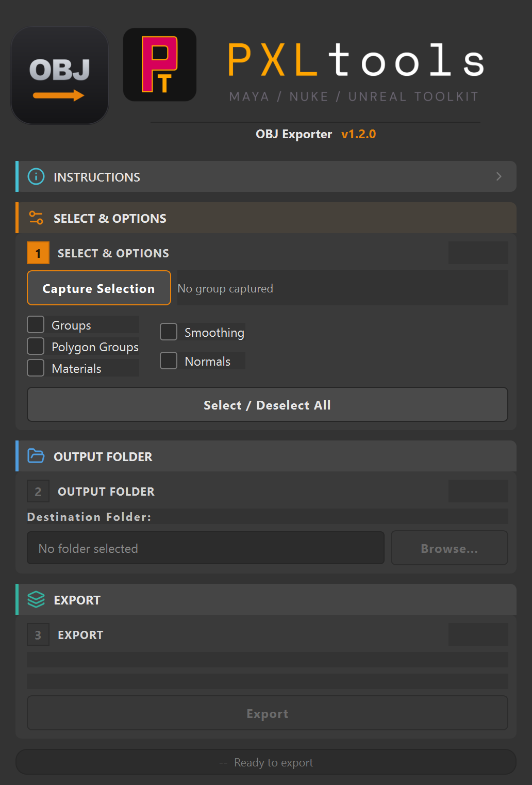Click the INSTRUCTIONS header label
Image resolution: width=532 pixels, height=785 pixels.
[97, 177]
